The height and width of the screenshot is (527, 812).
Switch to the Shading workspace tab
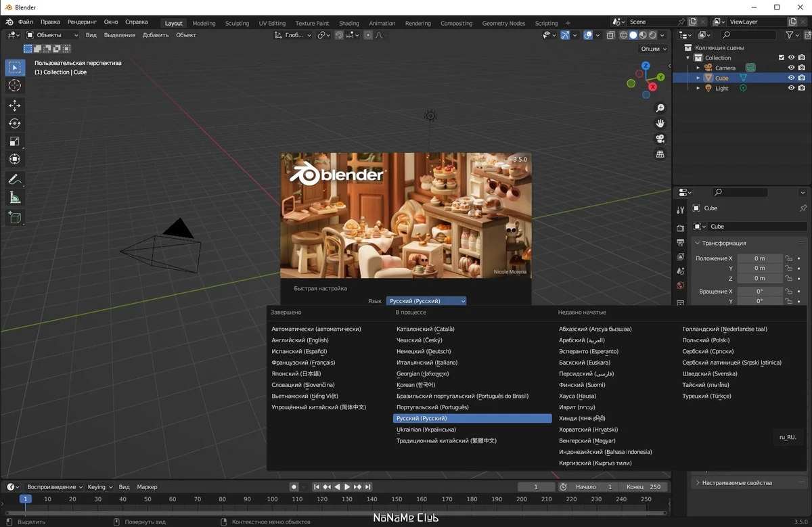pyautogui.click(x=349, y=23)
